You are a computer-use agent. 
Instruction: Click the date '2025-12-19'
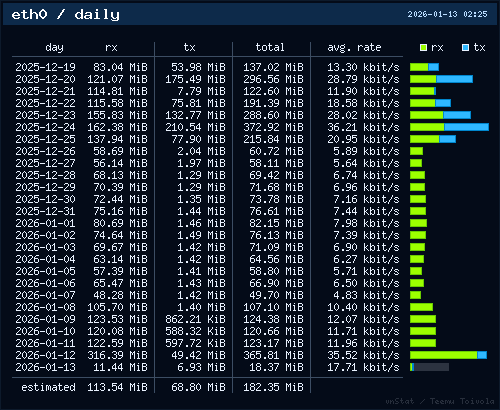pyautogui.click(x=45, y=67)
